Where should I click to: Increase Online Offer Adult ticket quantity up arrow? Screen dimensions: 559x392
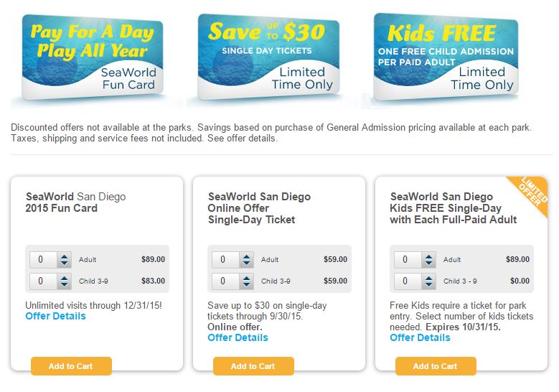(246, 256)
